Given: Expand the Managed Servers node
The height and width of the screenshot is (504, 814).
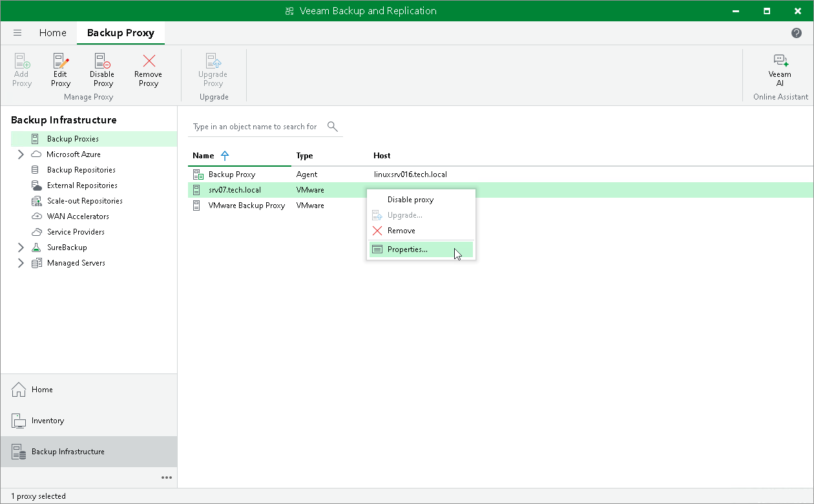Looking at the screenshot, I should point(21,263).
